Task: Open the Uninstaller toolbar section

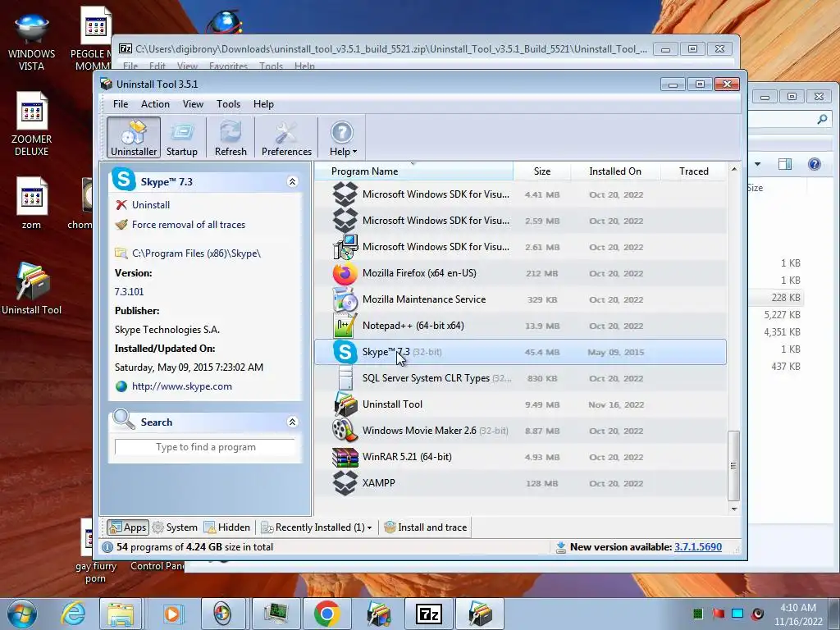Action: coord(134,138)
